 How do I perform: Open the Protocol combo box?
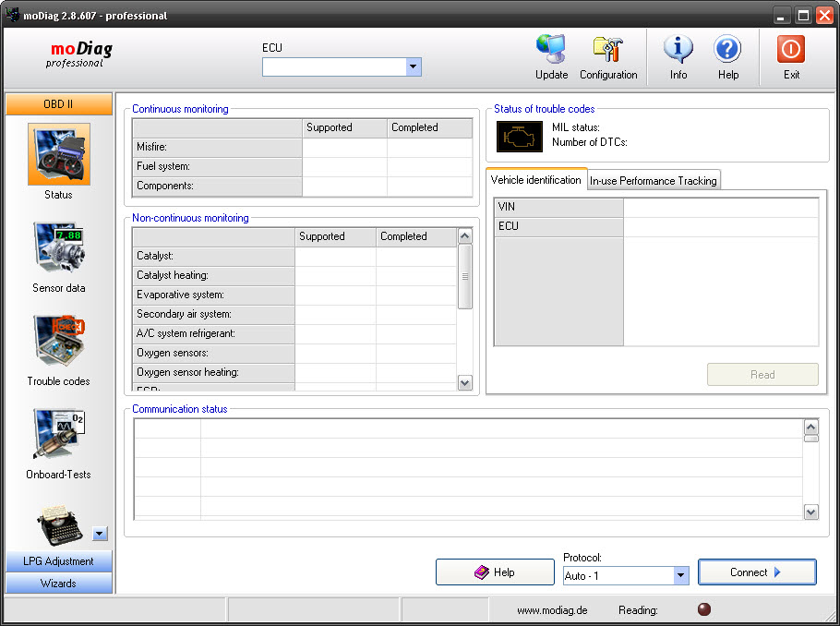tap(680, 575)
